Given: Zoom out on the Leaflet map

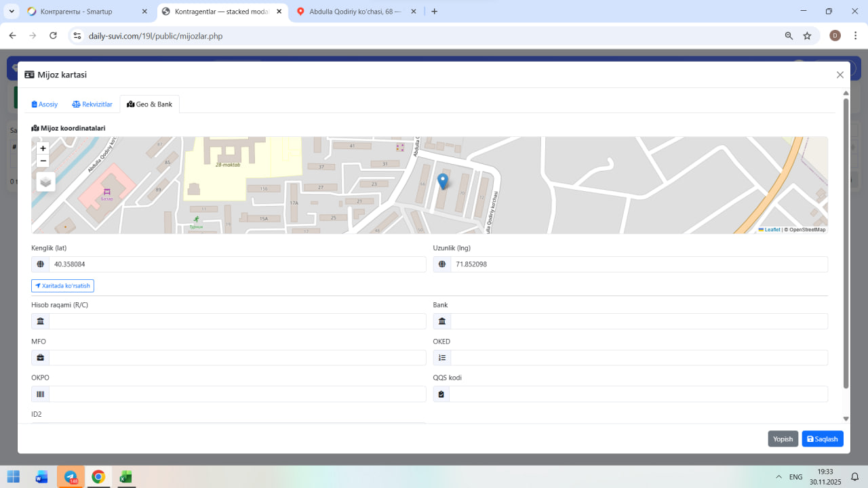Looking at the screenshot, I should 43,161.
